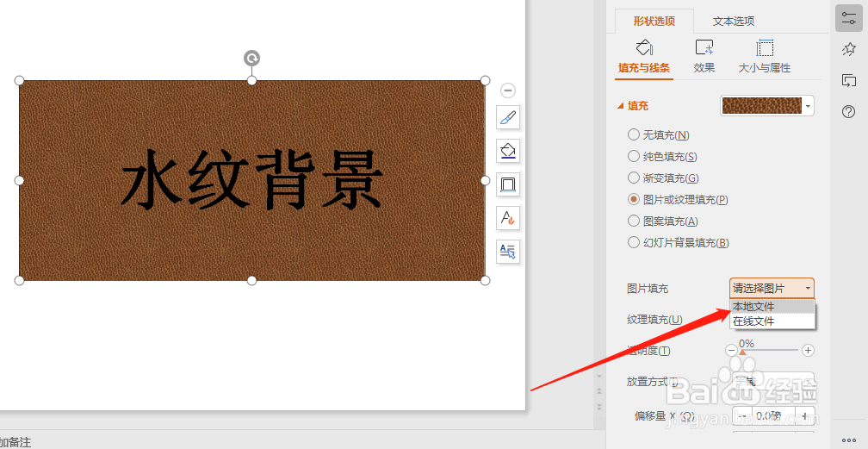868x449 pixels.
Task: Click the top-left resize handle of shape
Action: click(19, 81)
